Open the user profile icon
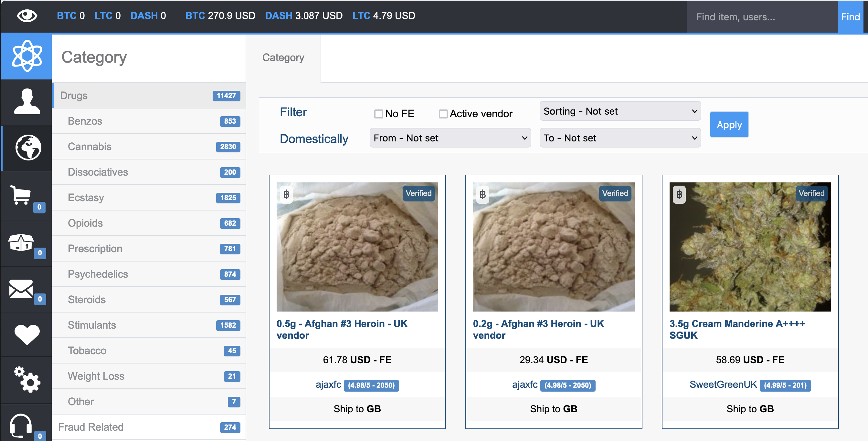Screen dimensions: 868x441 (27, 102)
